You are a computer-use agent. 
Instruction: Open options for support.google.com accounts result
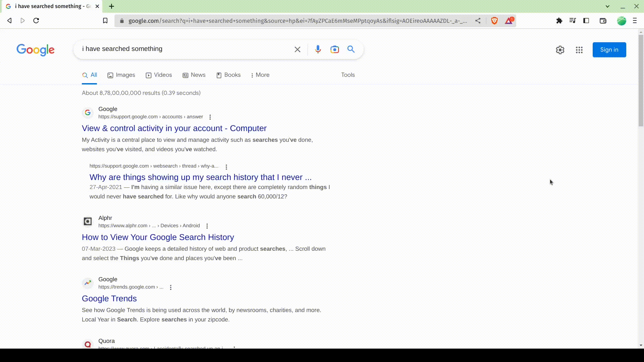pos(210,117)
